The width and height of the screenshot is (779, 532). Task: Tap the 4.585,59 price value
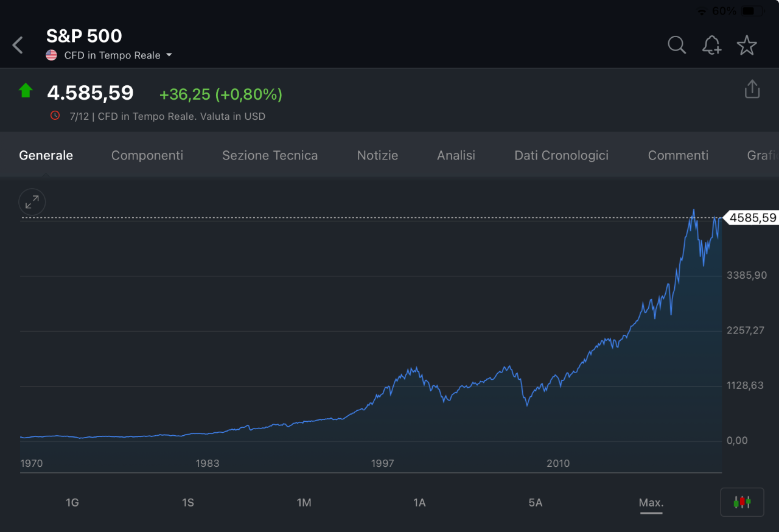point(90,93)
